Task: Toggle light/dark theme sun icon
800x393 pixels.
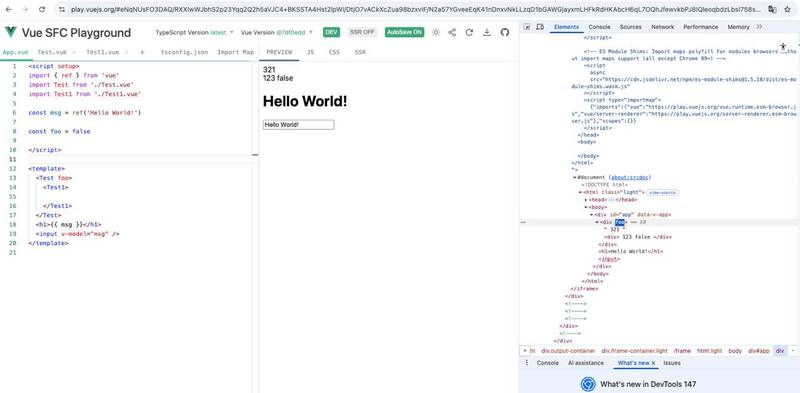Action: click(x=436, y=32)
